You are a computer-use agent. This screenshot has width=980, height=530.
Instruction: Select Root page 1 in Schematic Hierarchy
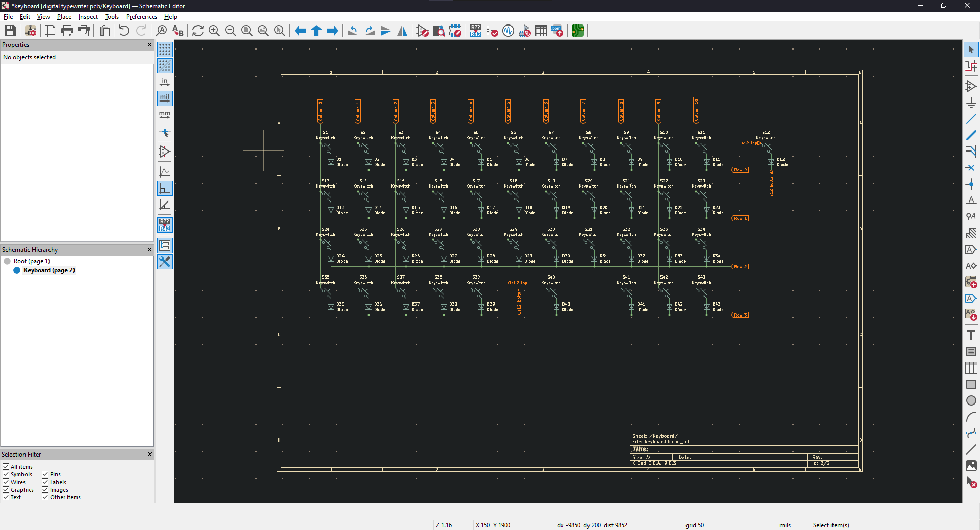pos(33,261)
